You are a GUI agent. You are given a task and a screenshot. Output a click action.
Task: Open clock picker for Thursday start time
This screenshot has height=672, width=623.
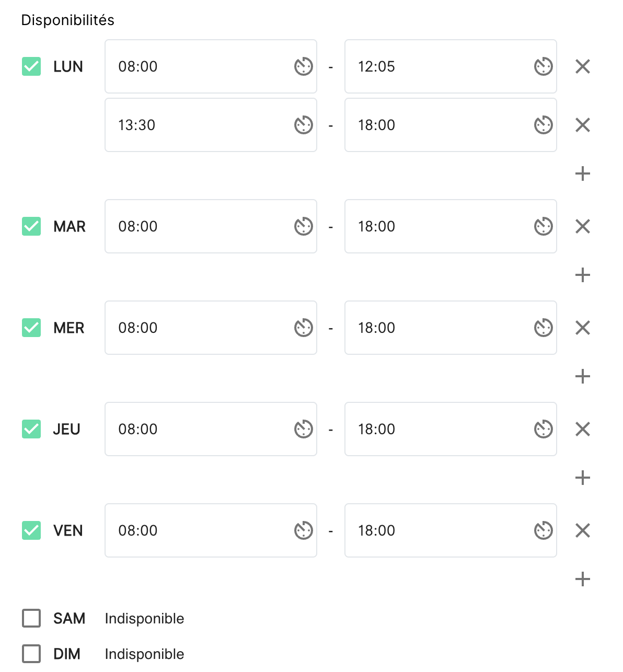tap(303, 429)
